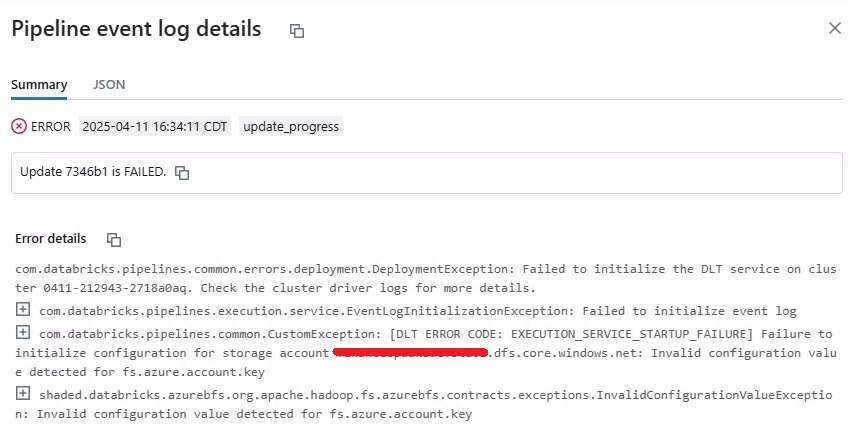
Task: Expand the InvalidConfigurationValueException entry
Action: tap(23, 394)
